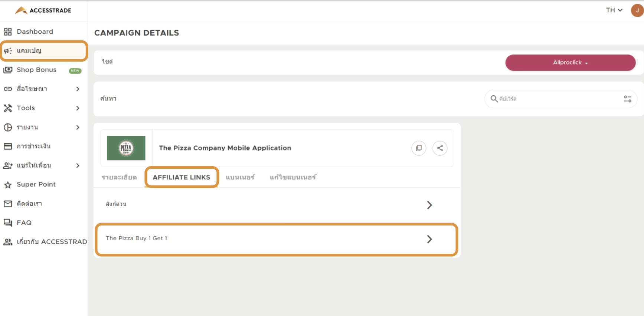The height and width of the screenshot is (316, 644).
Task: Open Dashboard grid icon in sidebar
Action: tap(8, 32)
